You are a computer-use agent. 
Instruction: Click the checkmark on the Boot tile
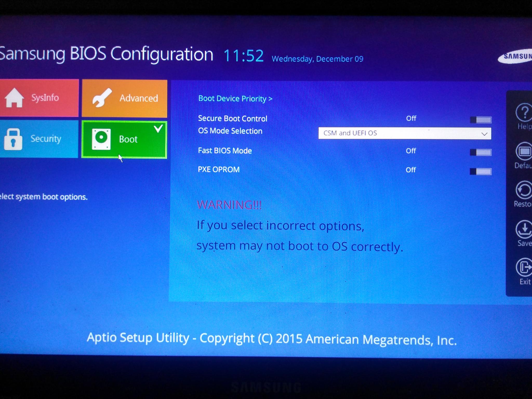[x=158, y=129]
